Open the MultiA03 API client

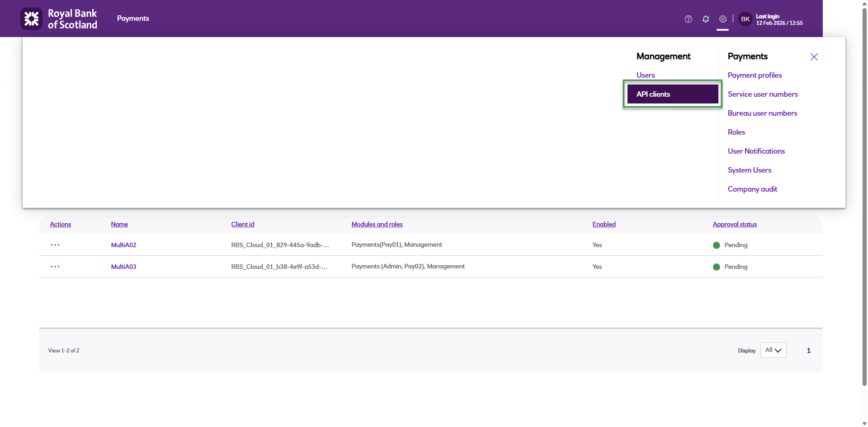[124, 267]
